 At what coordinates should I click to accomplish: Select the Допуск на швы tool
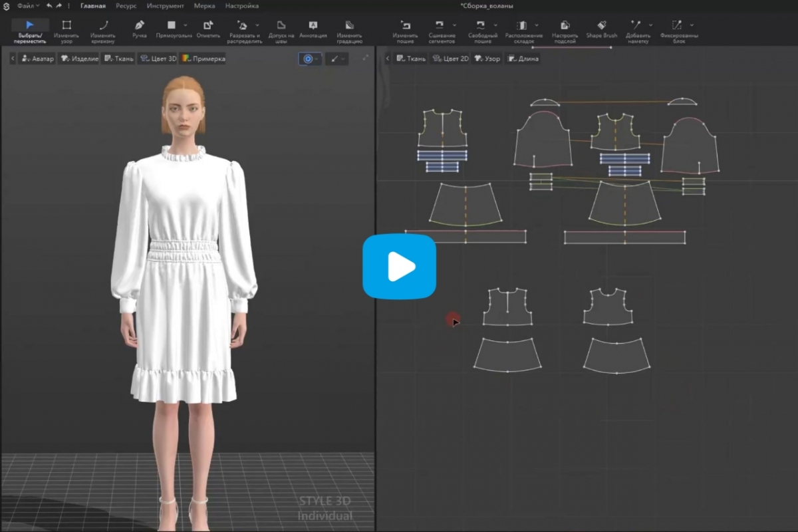[x=281, y=31]
